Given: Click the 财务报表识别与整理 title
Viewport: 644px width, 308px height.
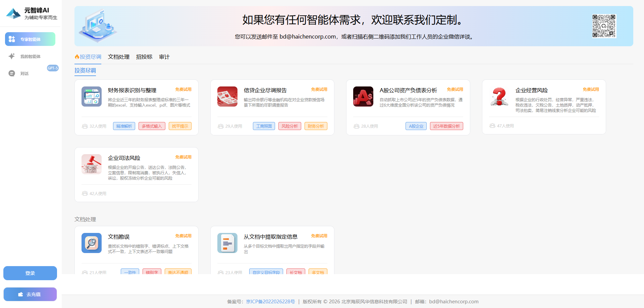Looking at the screenshot, I should tap(132, 90).
